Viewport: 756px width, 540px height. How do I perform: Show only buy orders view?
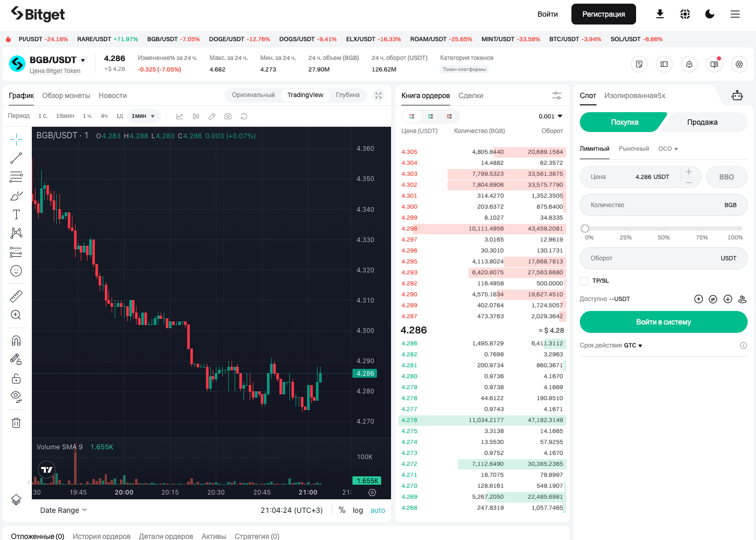pos(431,116)
